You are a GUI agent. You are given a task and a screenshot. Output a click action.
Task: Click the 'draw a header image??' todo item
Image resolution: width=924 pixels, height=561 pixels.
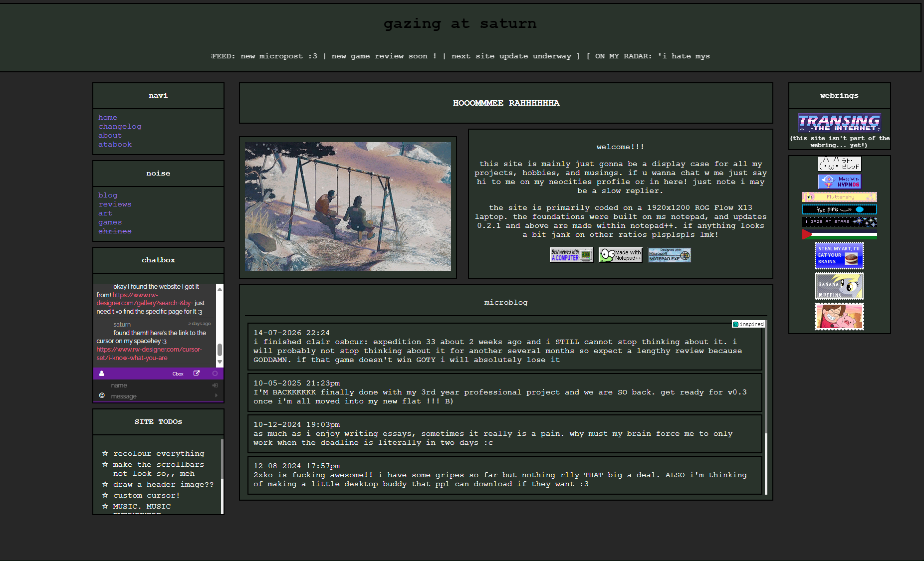pyautogui.click(x=163, y=485)
